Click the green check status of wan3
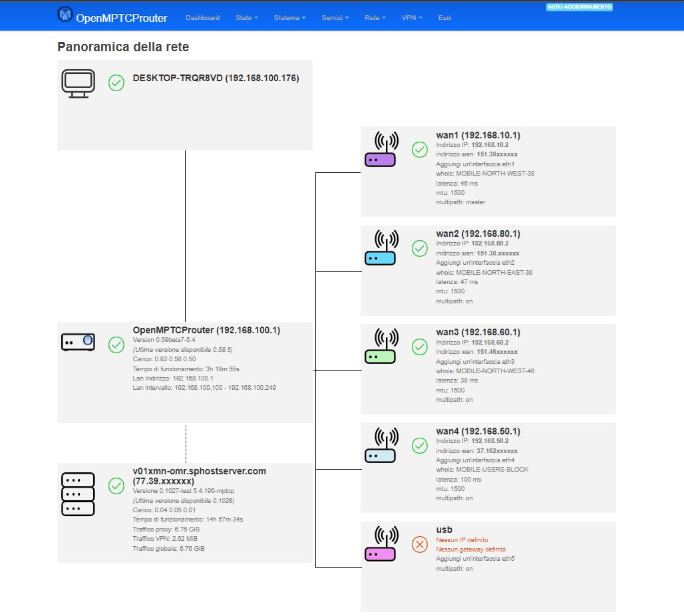This screenshot has width=684, height=616. [420, 347]
